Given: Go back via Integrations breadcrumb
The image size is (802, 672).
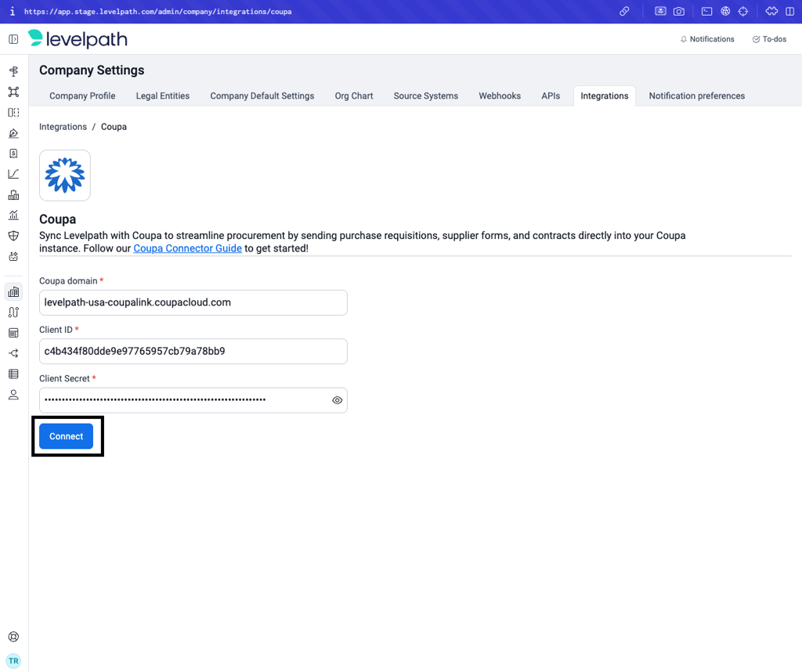Looking at the screenshot, I should (x=63, y=127).
